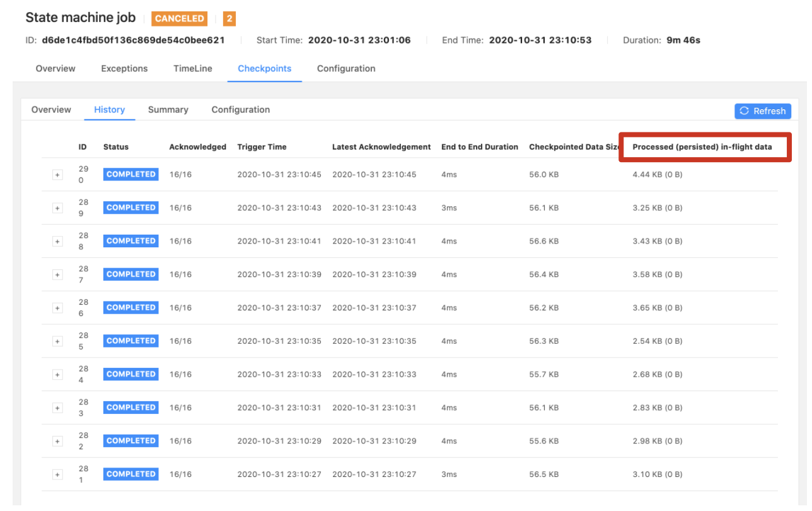Screen dimensions: 812x511
Task: Click the COMPLETED badge for checkpoint 290
Action: coord(131,174)
